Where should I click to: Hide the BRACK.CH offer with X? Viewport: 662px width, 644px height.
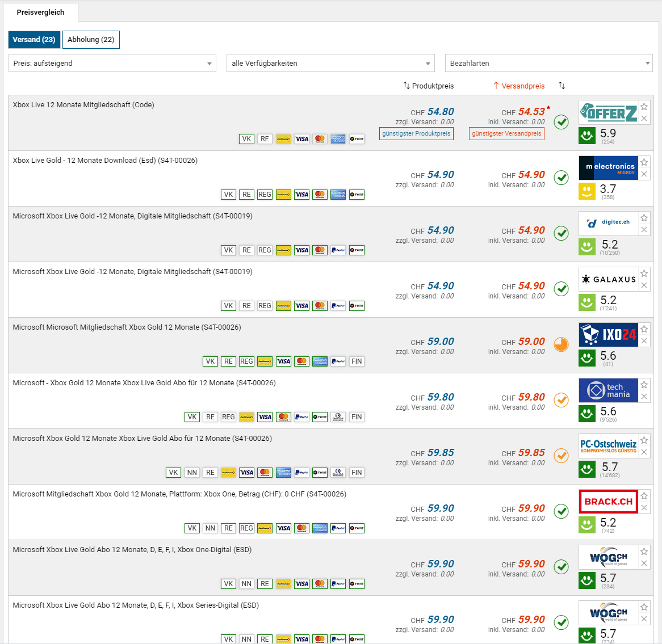tap(644, 508)
